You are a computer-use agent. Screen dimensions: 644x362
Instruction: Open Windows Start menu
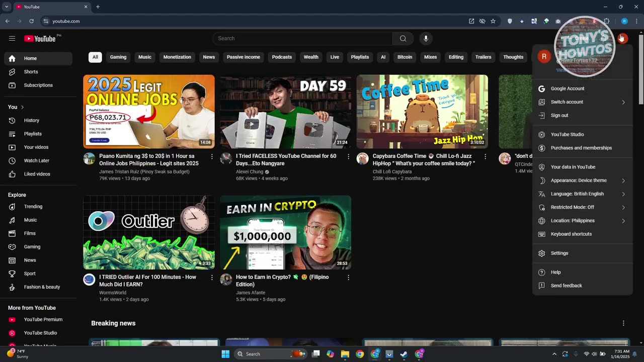pos(225,354)
